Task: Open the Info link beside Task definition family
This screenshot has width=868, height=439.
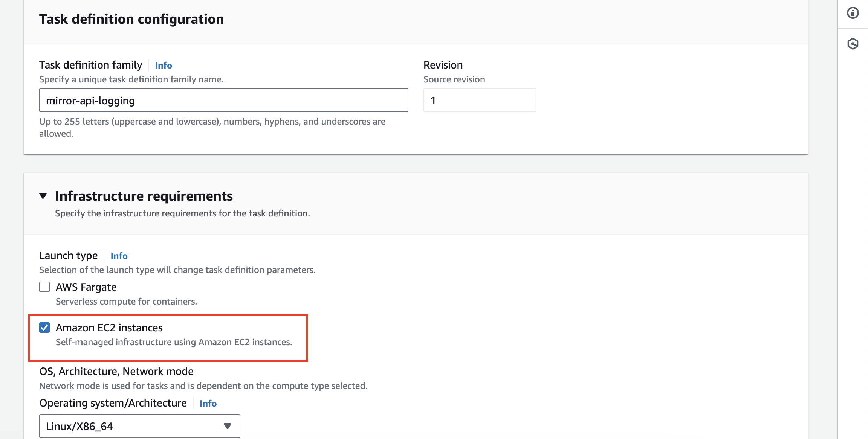Action: pos(163,65)
